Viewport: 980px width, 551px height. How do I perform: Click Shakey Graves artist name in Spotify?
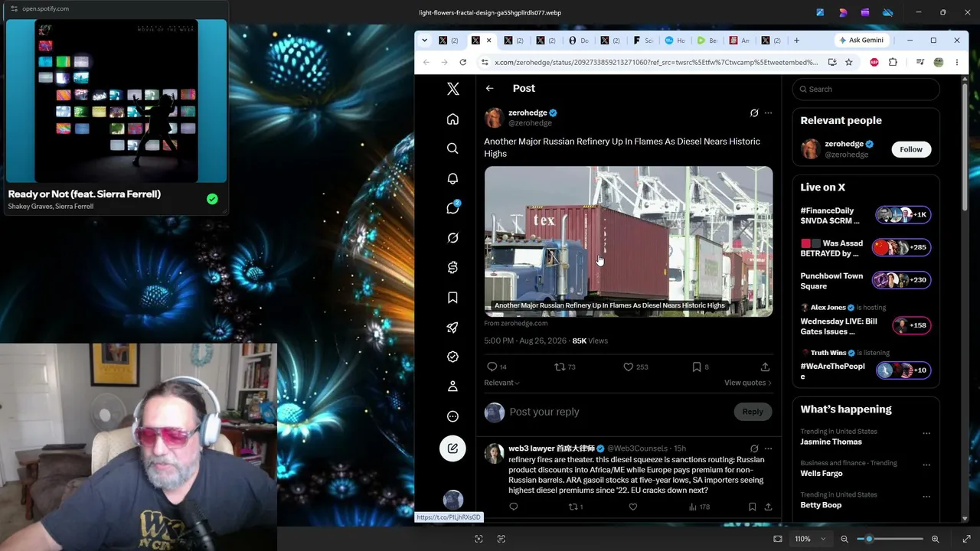coord(30,207)
